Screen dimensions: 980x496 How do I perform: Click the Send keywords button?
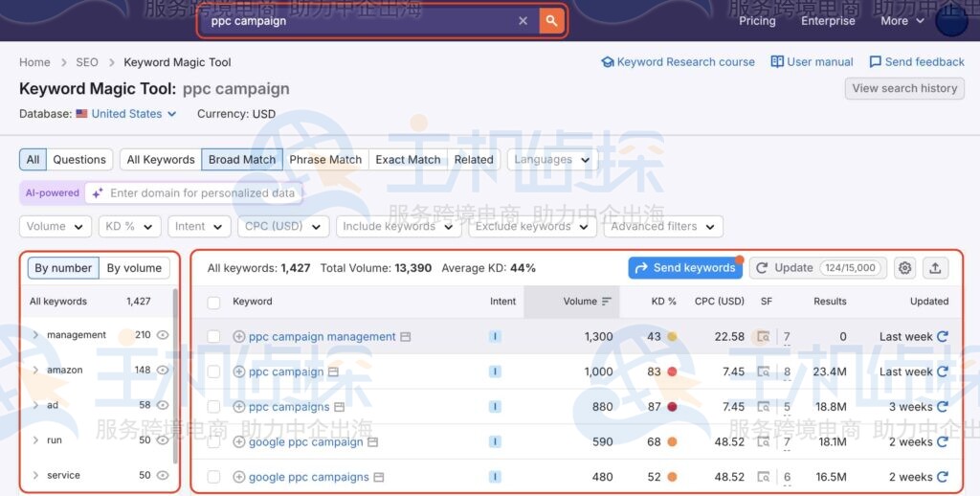tap(685, 268)
